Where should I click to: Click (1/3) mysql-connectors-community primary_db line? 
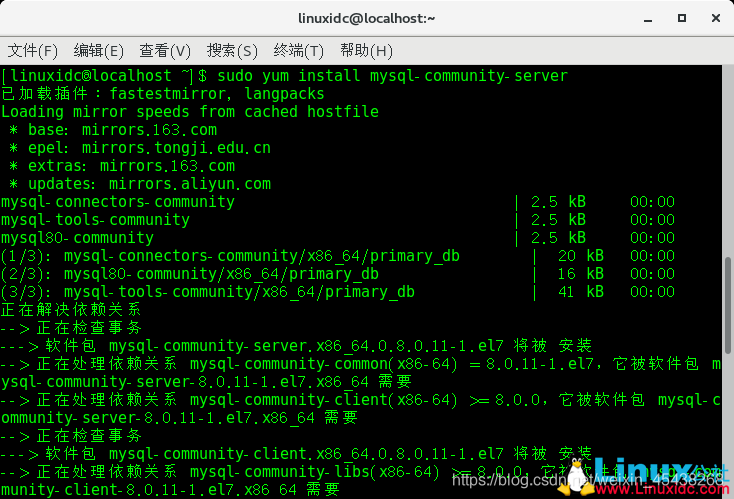(338, 256)
